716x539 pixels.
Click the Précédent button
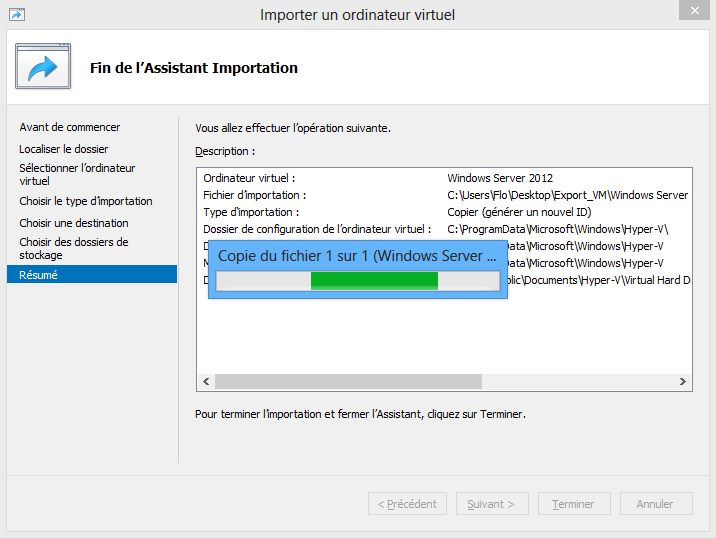click(406, 504)
